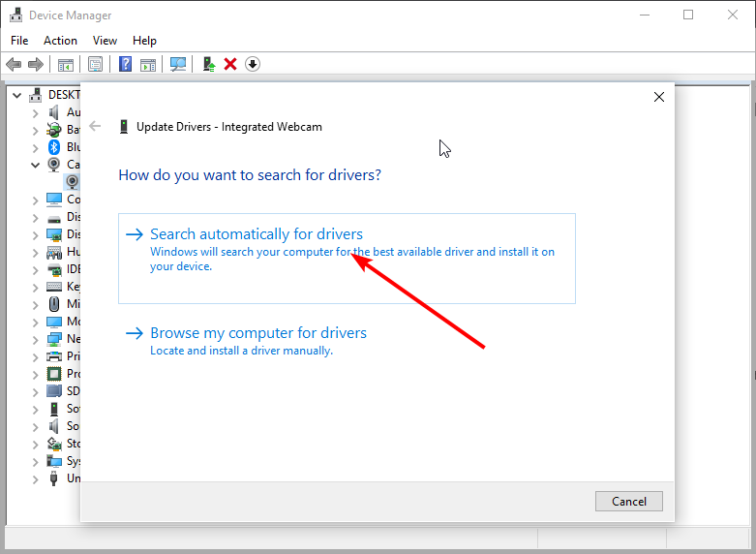Click the Universal Serial Bus category icon
Image resolution: width=756 pixels, height=554 pixels.
[54, 478]
